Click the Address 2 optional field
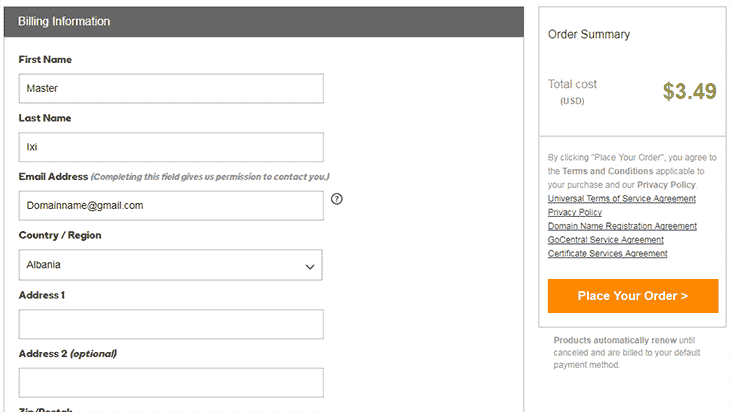Screen dimensions: 730x412 [x=171, y=383]
